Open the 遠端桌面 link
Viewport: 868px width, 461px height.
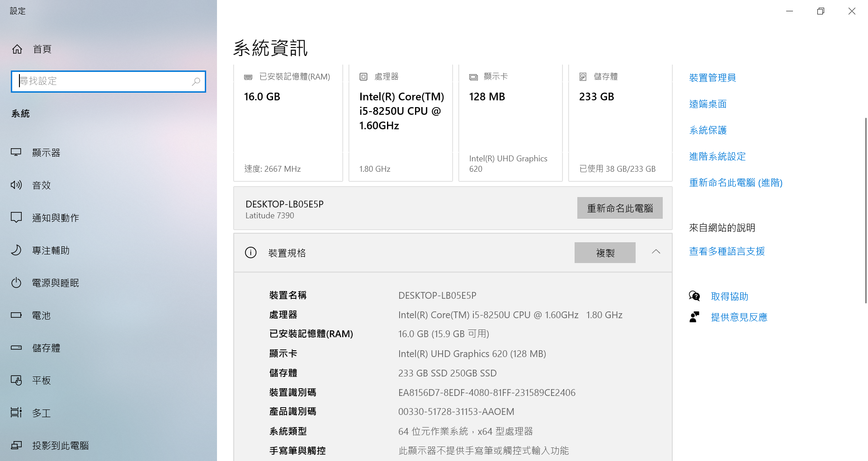[708, 104]
